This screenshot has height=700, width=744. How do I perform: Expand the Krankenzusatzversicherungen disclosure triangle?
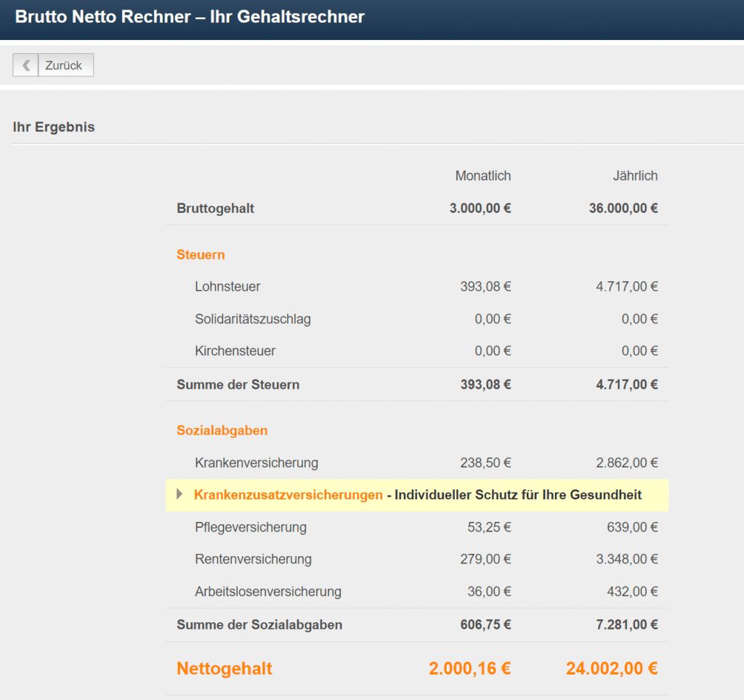179,494
